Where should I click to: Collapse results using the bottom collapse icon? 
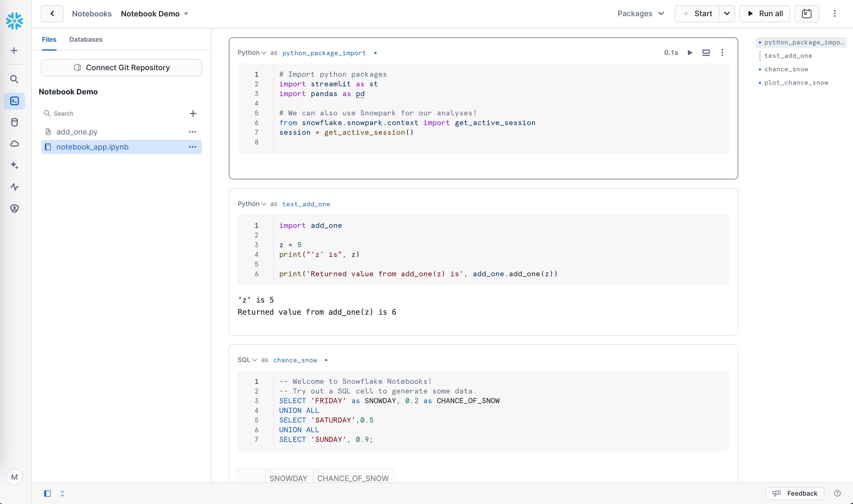coord(62,494)
